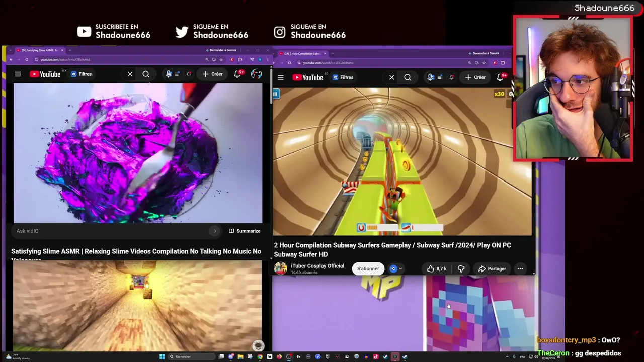Open a new tab in the Subway Surfers window
The image size is (644, 362).
coord(333,53)
